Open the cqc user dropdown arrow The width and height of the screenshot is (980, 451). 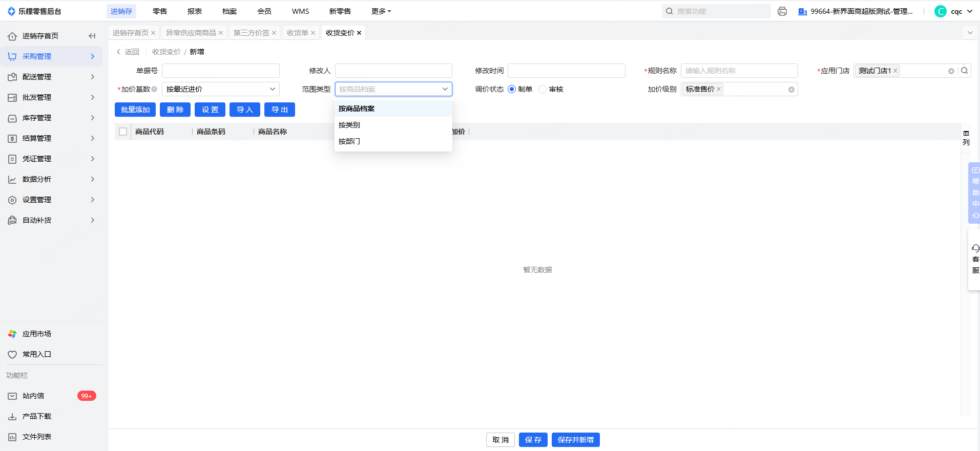pos(970,11)
